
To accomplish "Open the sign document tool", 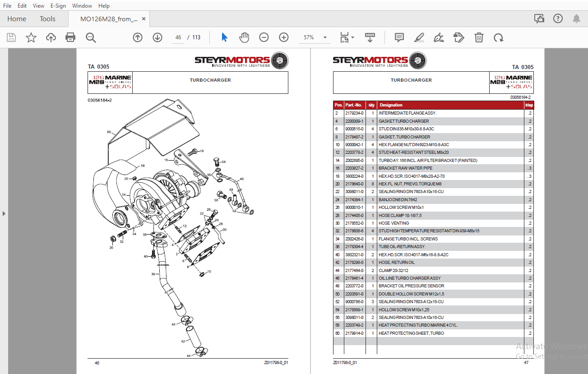I will 439,37.
